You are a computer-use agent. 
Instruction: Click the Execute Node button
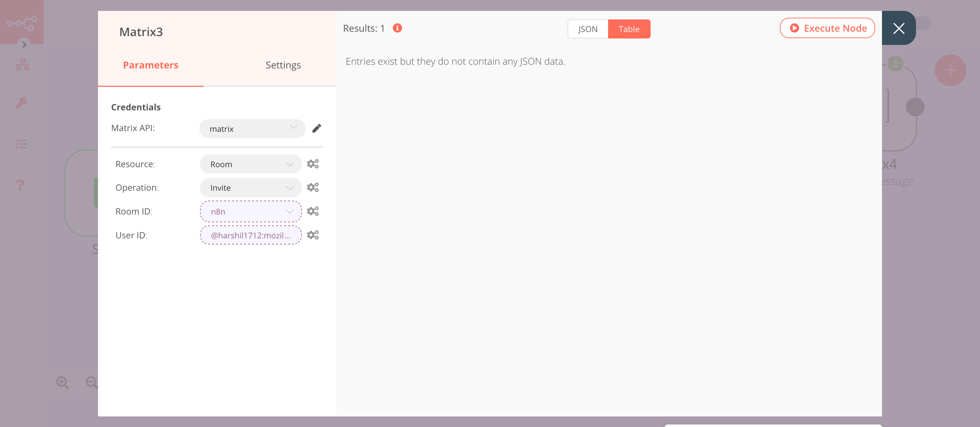(x=828, y=28)
